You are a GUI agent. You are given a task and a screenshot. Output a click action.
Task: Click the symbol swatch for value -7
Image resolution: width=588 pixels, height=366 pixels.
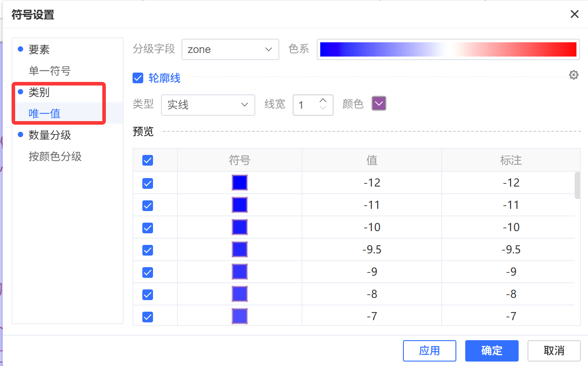[x=239, y=316]
